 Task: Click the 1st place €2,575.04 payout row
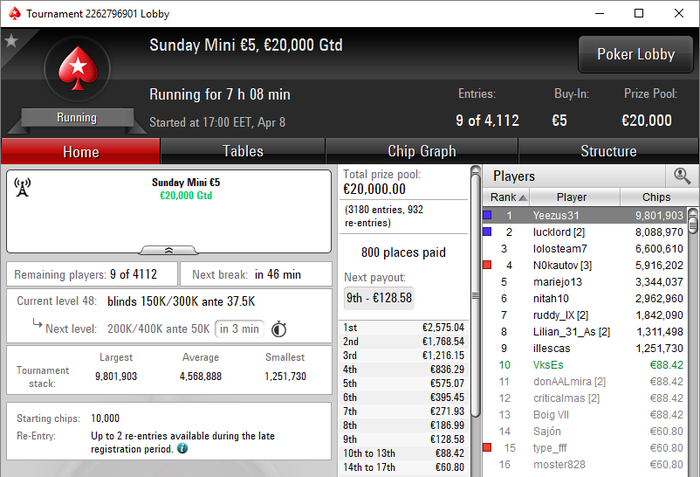click(x=404, y=327)
